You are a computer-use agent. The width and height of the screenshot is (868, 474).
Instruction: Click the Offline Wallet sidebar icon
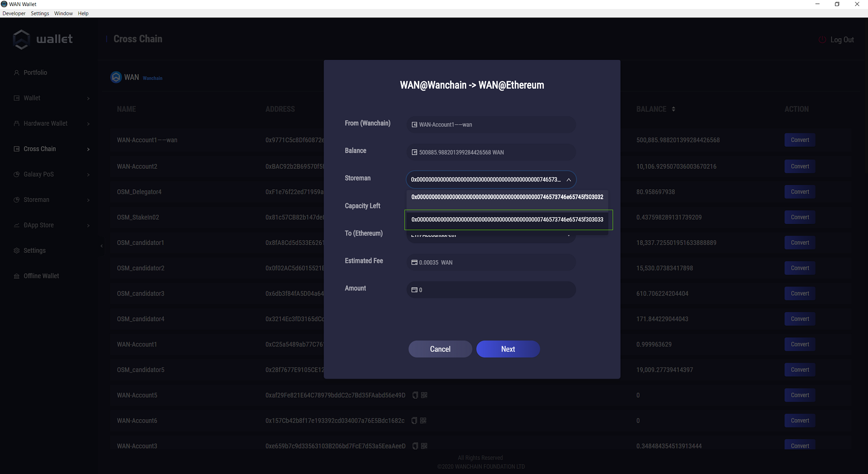point(16,276)
